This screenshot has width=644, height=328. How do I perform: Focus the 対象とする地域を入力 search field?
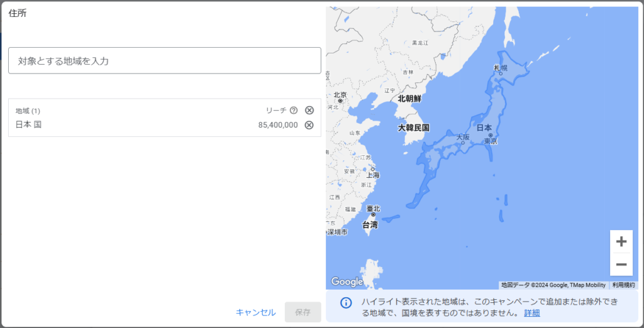click(x=165, y=61)
